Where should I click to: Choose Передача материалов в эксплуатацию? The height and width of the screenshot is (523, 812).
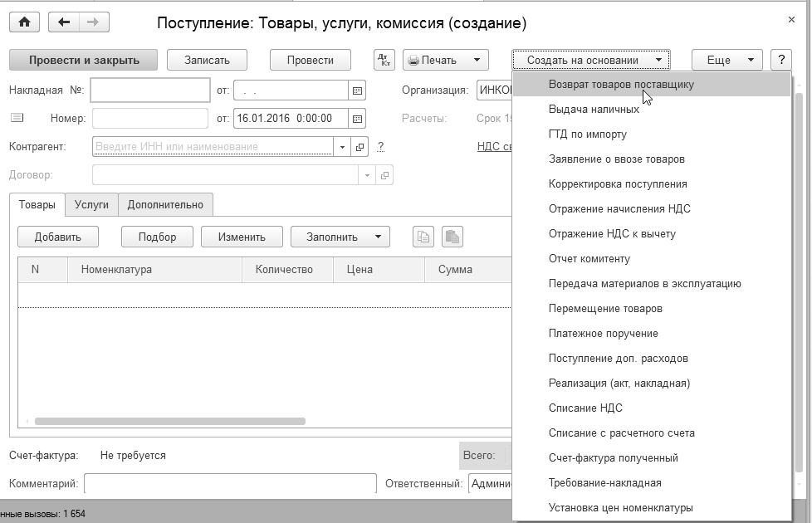coord(652,283)
